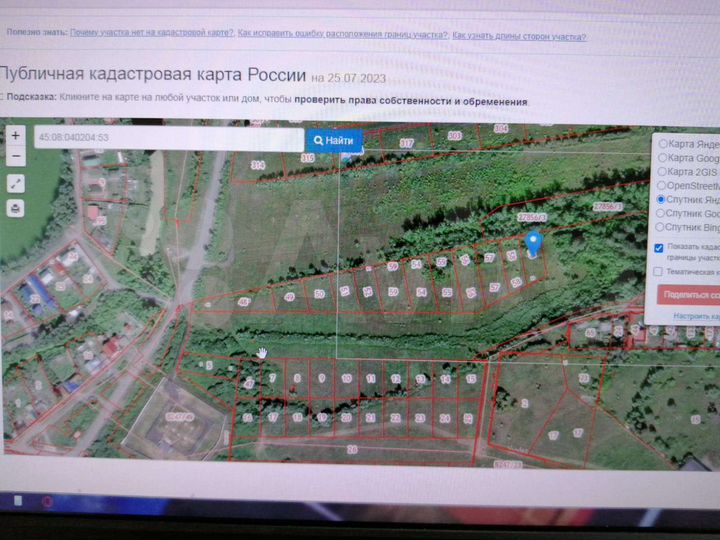Click the Найти search button

pyautogui.click(x=334, y=141)
